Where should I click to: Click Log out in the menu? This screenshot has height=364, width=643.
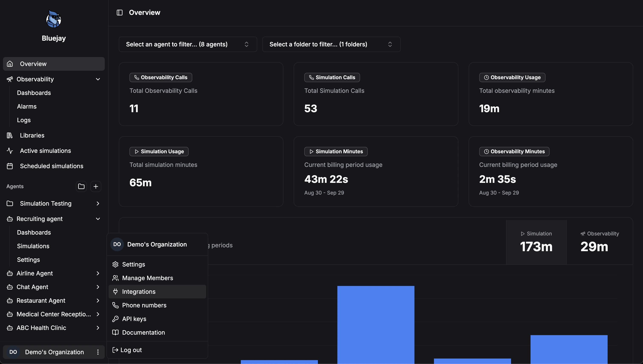131,350
